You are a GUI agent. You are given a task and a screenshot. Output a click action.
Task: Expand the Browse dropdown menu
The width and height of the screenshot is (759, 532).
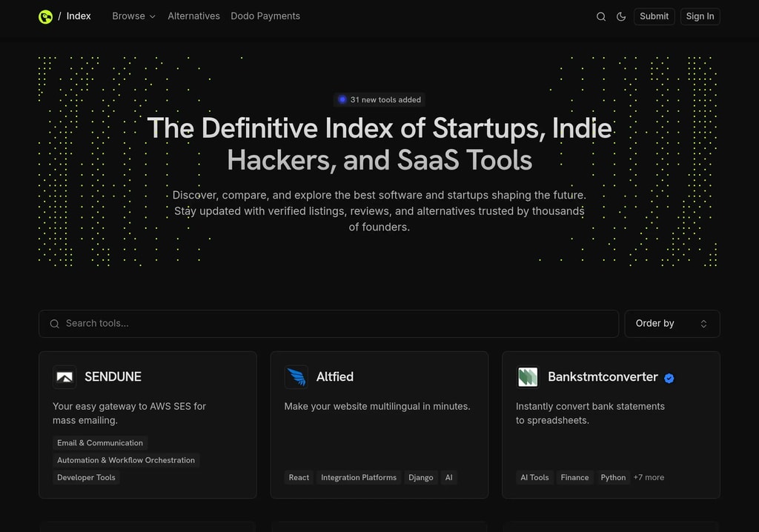click(133, 16)
